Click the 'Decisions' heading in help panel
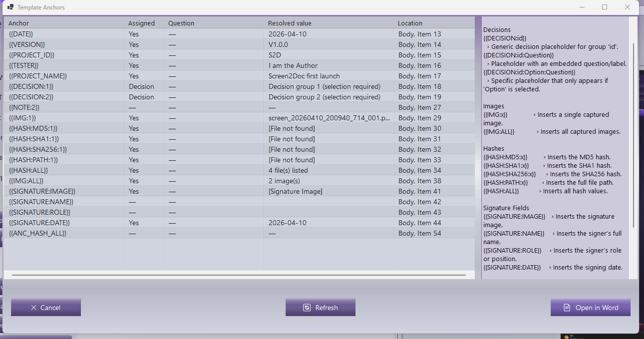Screen dimensions: 644x339 [x=497, y=30]
